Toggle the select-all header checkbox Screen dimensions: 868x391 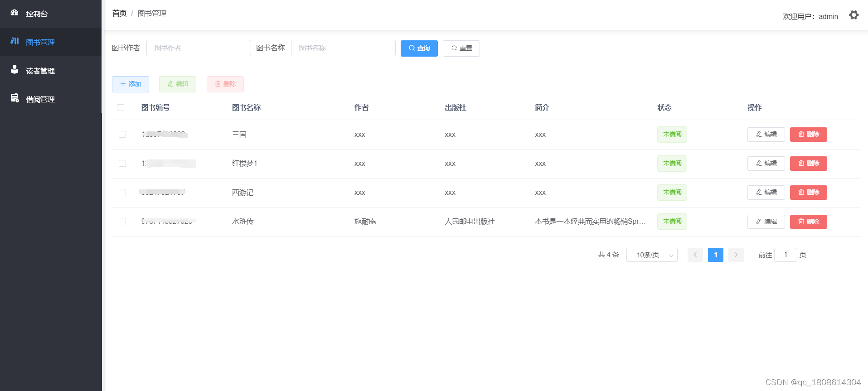pyautogui.click(x=121, y=108)
